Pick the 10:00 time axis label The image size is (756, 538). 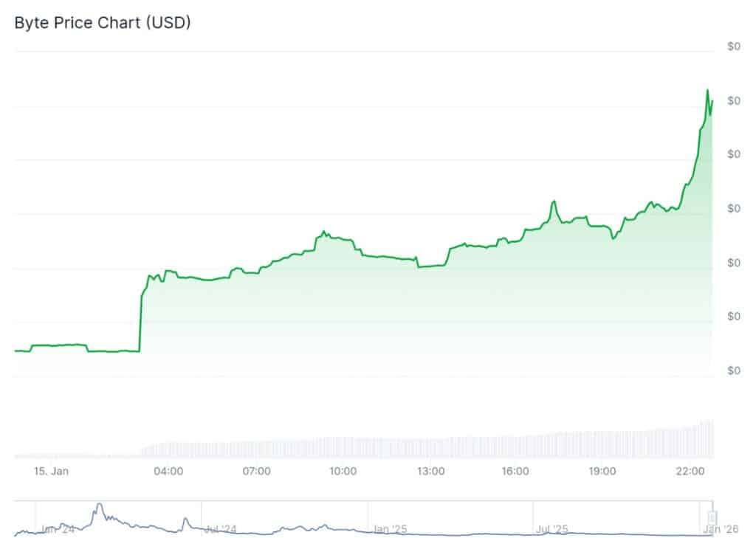point(343,471)
